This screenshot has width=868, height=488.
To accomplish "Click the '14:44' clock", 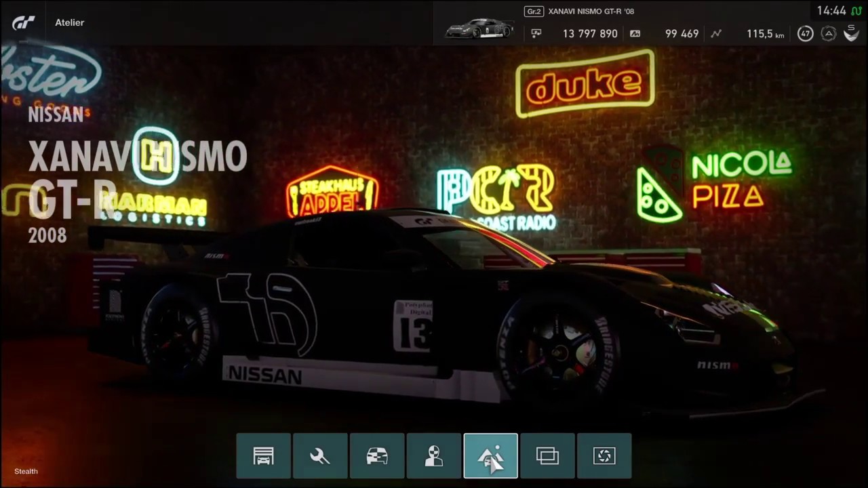I will click(x=831, y=11).
